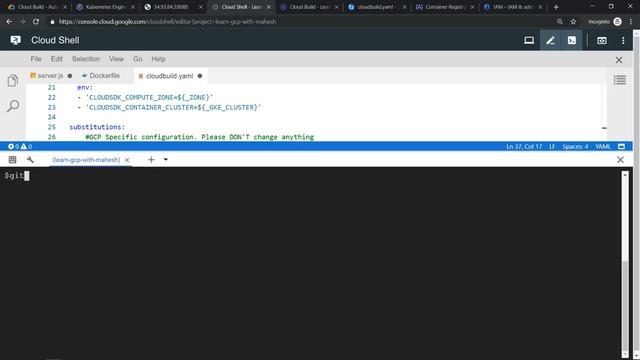640x360 pixels.
Task: Open the Chrome three-dot menu
Action: (x=630, y=22)
